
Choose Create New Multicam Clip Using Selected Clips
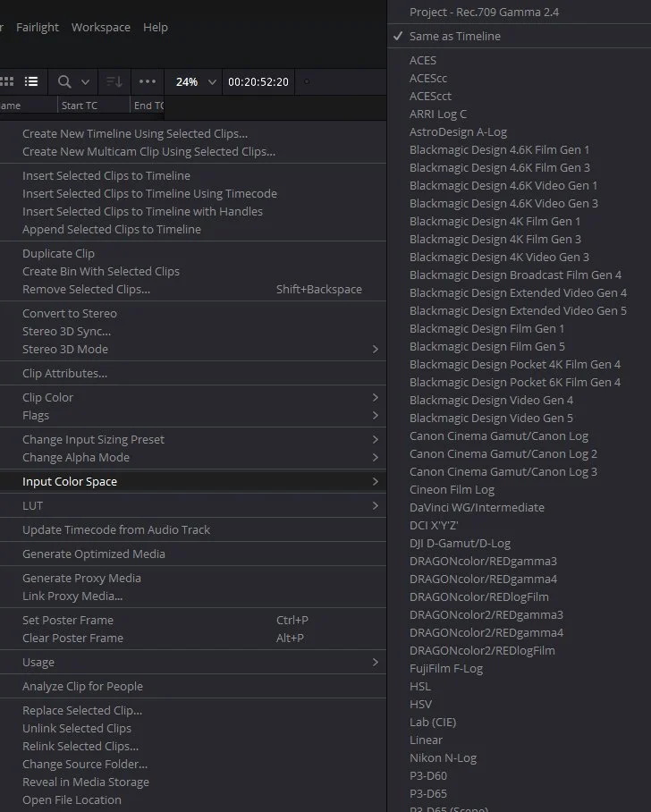(x=148, y=152)
